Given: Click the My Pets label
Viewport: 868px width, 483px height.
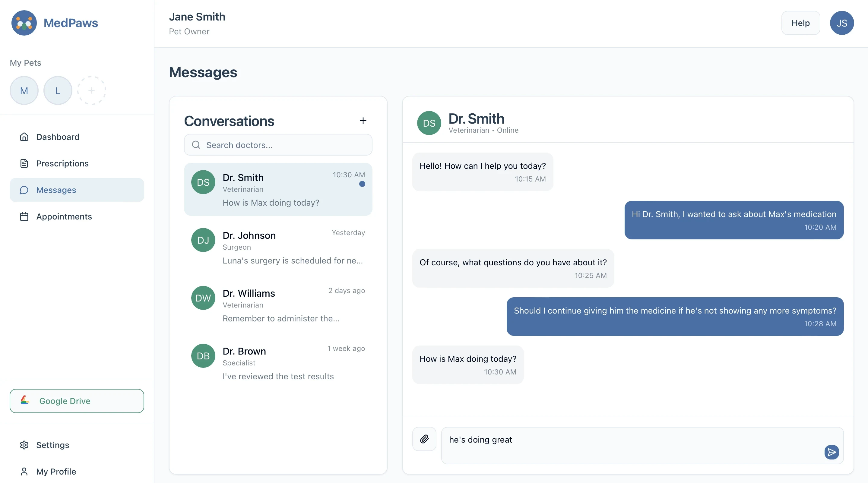Looking at the screenshot, I should pyautogui.click(x=25, y=63).
